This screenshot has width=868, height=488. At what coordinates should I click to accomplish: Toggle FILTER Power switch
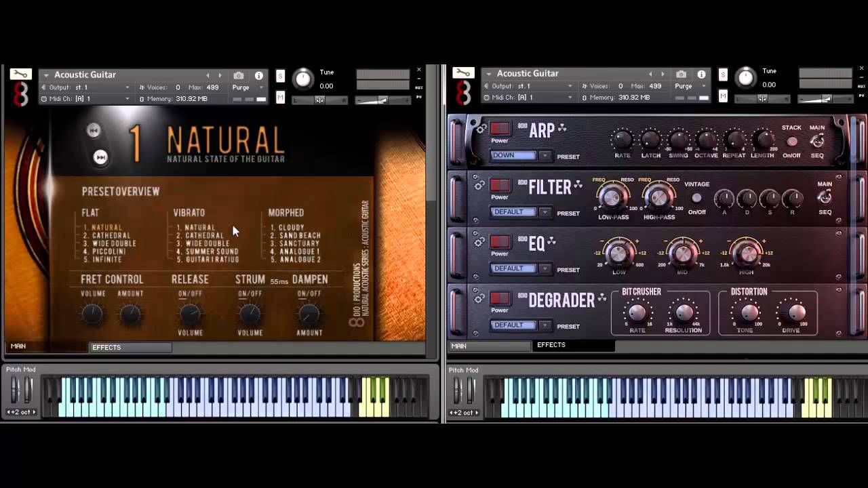click(x=500, y=185)
